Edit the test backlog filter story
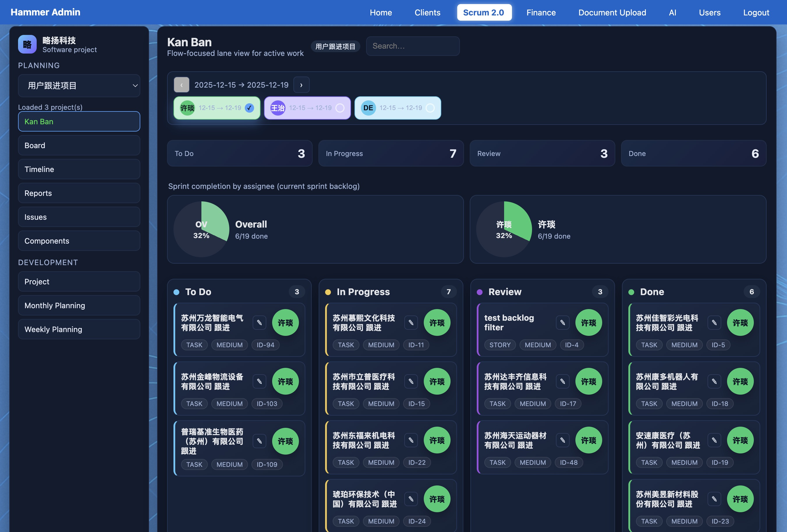Image resolution: width=787 pixels, height=532 pixels. (x=563, y=322)
